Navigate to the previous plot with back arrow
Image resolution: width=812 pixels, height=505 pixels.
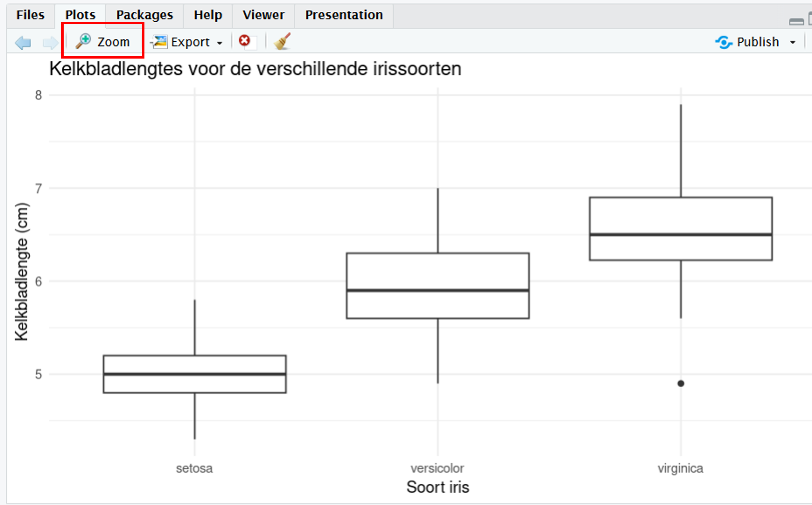[23, 42]
